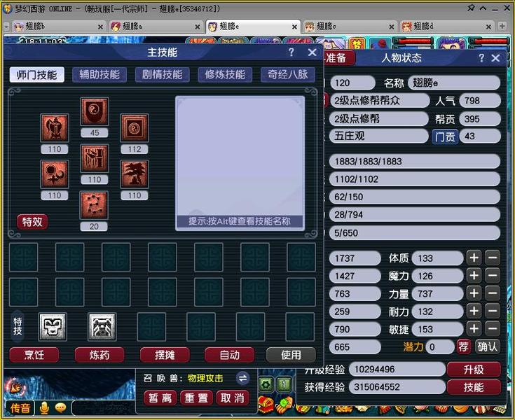The image size is (515, 420).
Task: Switch to the 剧情技能 tab
Action: pyautogui.click(x=163, y=75)
